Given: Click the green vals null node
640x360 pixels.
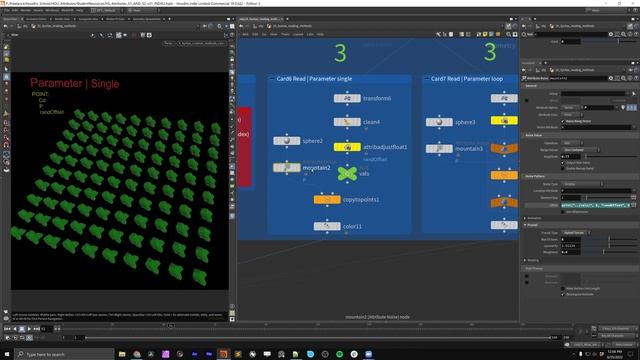Looking at the screenshot, I should (x=347, y=173).
